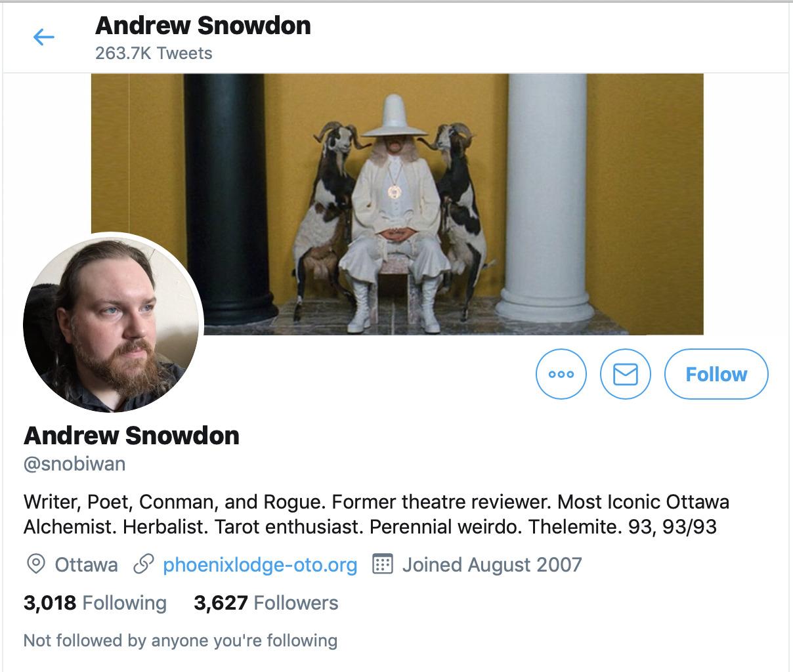
Task: Click the 263.7K Tweets count
Action: tap(154, 53)
